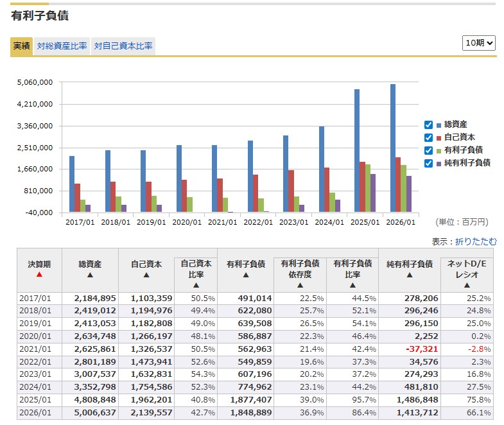Image resolution: width=504 pixels, height=425 pixels.
Task: Sort by 有利子負債比率 arrow
Action: 352,285
